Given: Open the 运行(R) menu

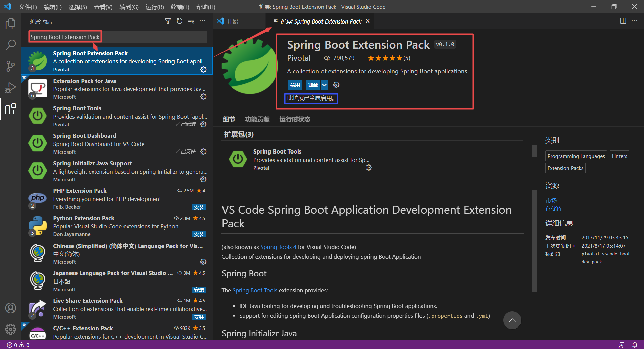Looking at the screenshot, I should pyautogui.click(x=155, y=7).
